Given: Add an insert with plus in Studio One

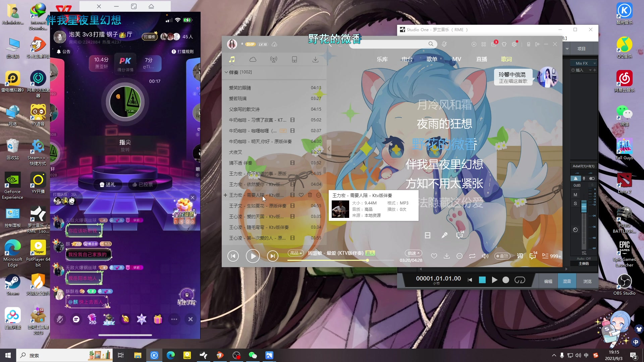Looking at the screenshot, I should pyautogui.click(x=595, y=70).
